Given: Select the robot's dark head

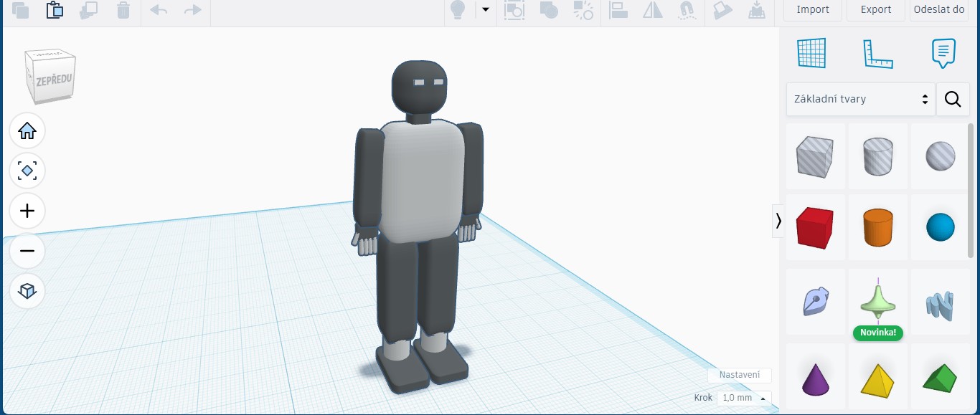Looking at the screenshot, I should click(x=420, y=86).
